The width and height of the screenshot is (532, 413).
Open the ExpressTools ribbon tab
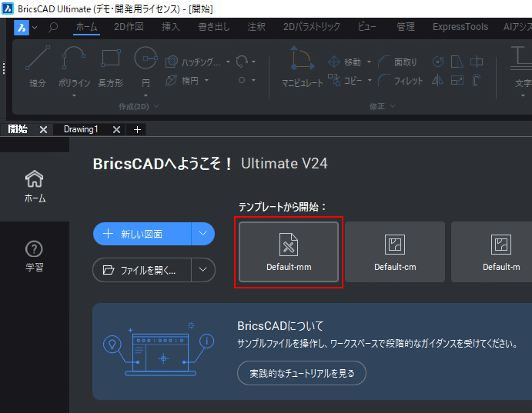[460, 27]
